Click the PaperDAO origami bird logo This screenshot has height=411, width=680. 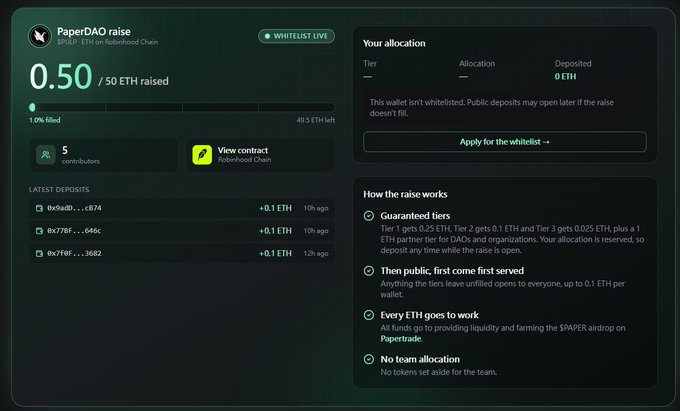(x=40, y=36)
